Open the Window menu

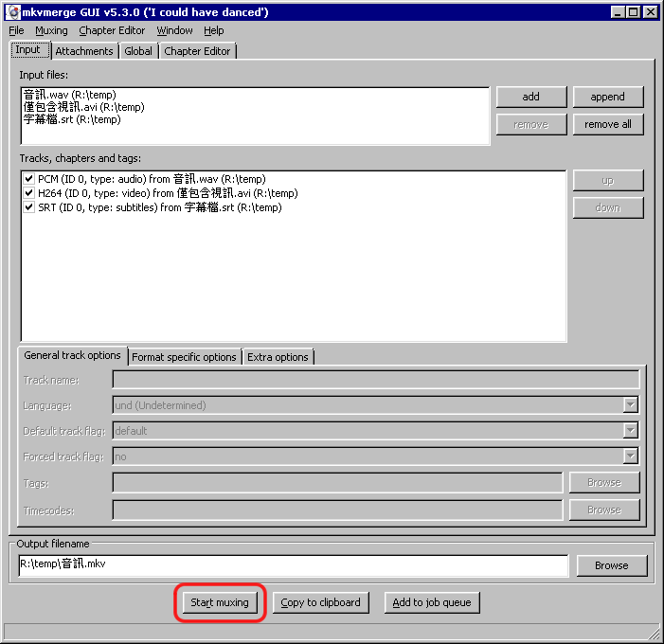174,31
